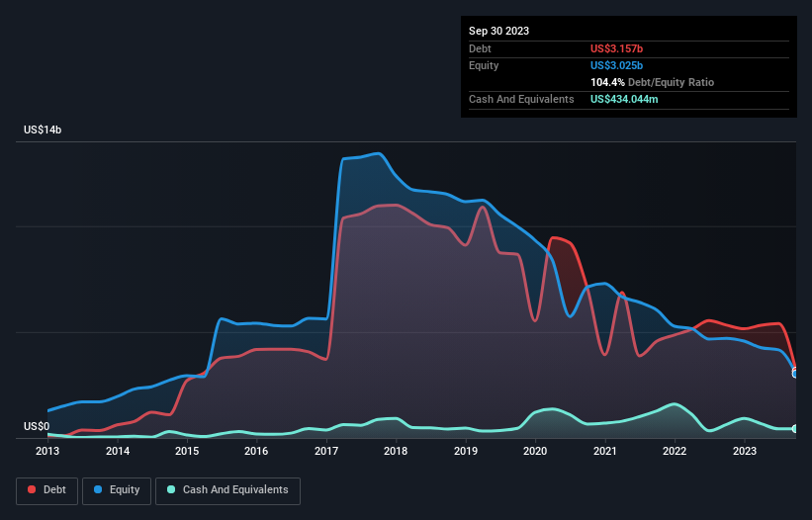
Task: Click the US$14b y-axis label
Action: tap(43, 130)
